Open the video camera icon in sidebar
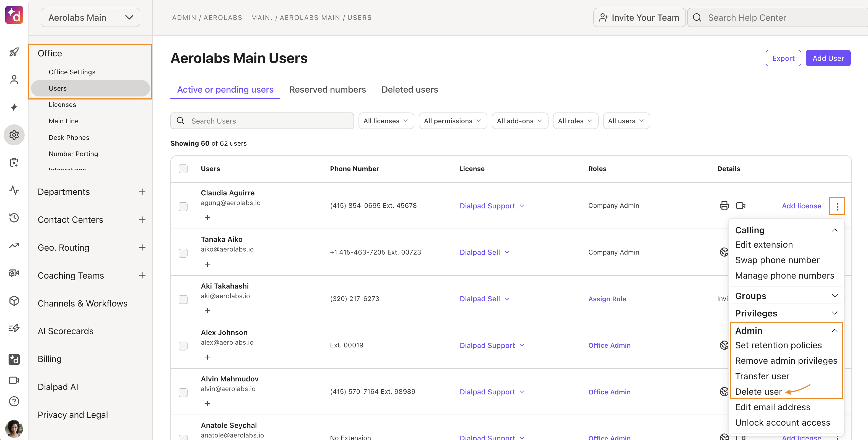Viewport: 868px width, 440px height. 14,380
